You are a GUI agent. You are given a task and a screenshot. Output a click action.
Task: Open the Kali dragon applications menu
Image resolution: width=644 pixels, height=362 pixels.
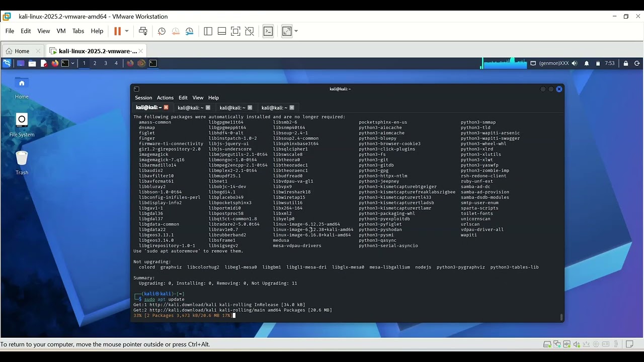click(x=7, y=63)
